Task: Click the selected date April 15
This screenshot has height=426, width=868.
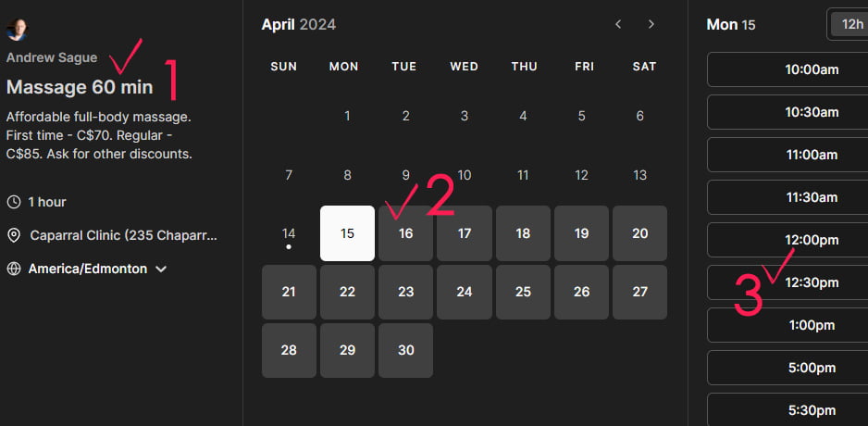Action: pyautogui.click(x=347, y=233)
